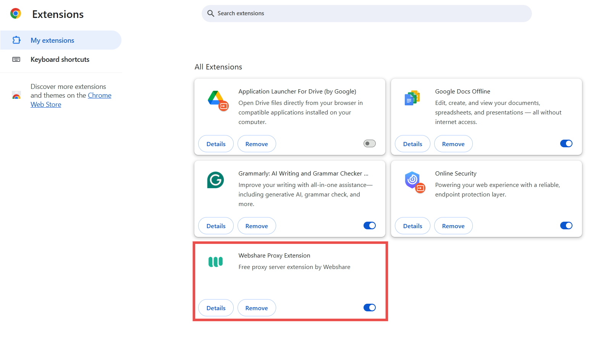Click the Chrome logo icon
Image resolution: width=603 pixels, height=364 pixels.
pyautogui.click(x=16, y=14)
